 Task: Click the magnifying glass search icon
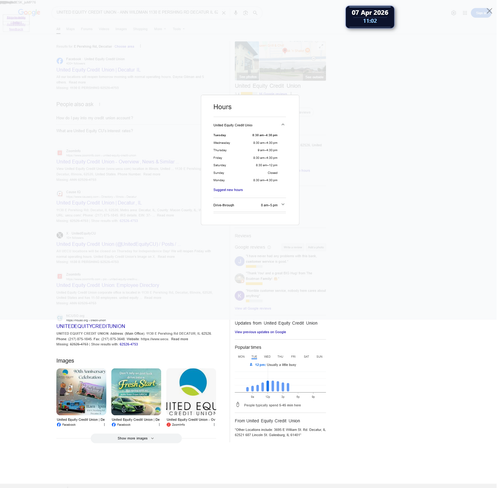[255, 13]
